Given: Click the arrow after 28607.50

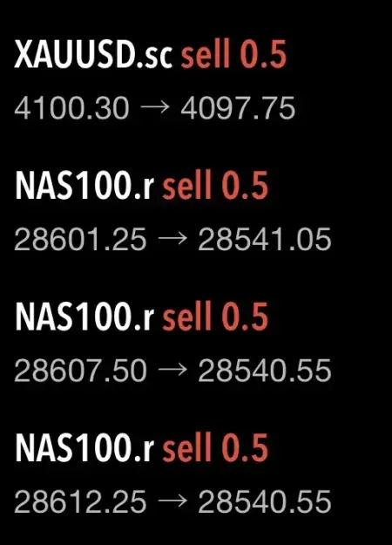Looking at the screenshot, I should coord(172,371).
